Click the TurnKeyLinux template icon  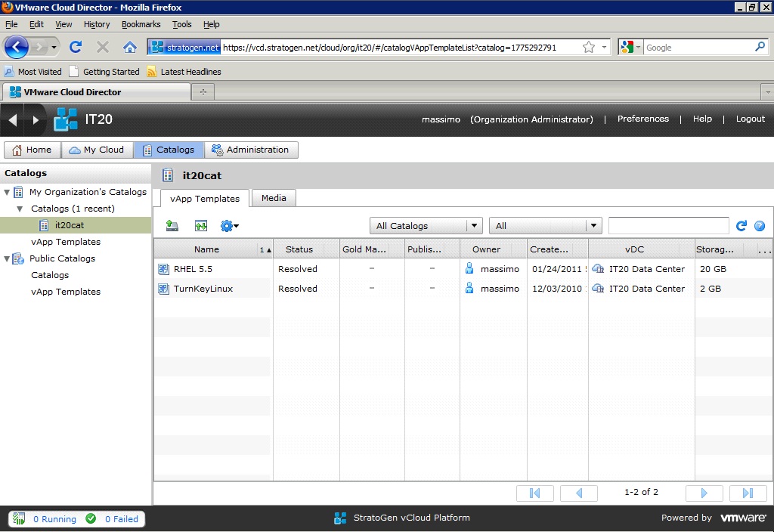163,289
